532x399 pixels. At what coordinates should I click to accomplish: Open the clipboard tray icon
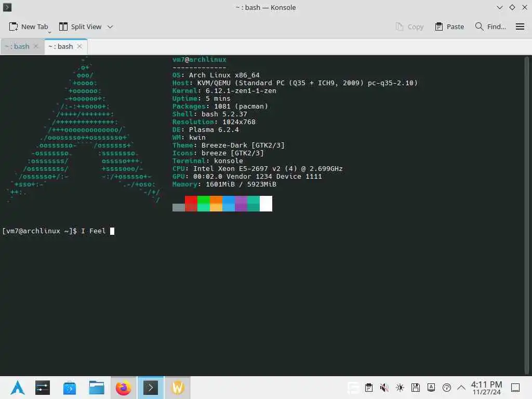point(369,388)
